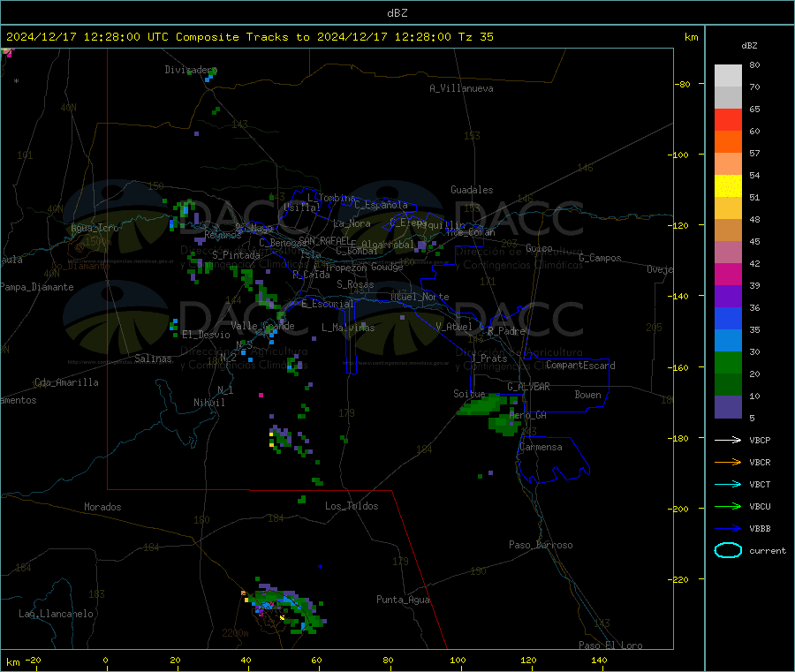Click the magenta pixel echo near N_1
The height and width of the screenshot is (672, 795).
(x=261, y=395)
